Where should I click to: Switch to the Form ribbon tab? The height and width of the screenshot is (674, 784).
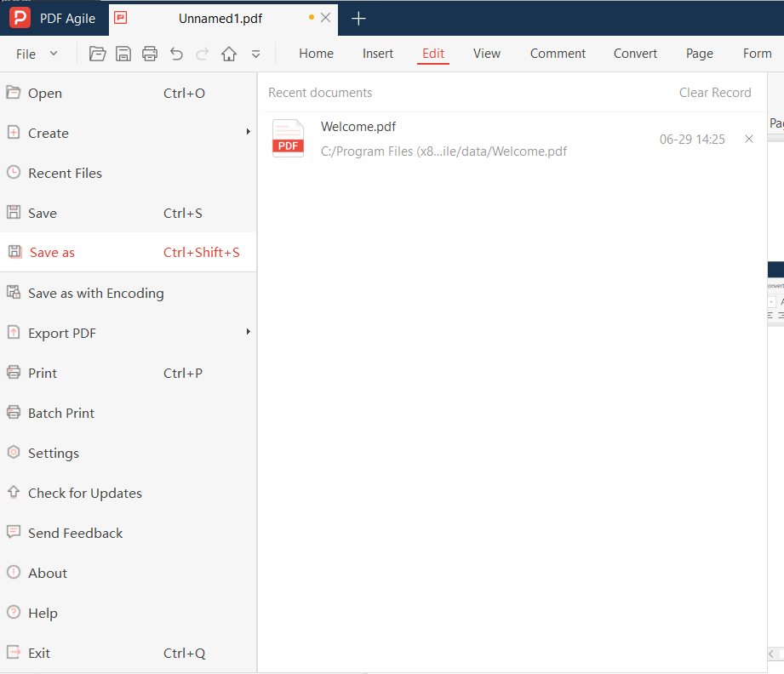pos(757,54)
